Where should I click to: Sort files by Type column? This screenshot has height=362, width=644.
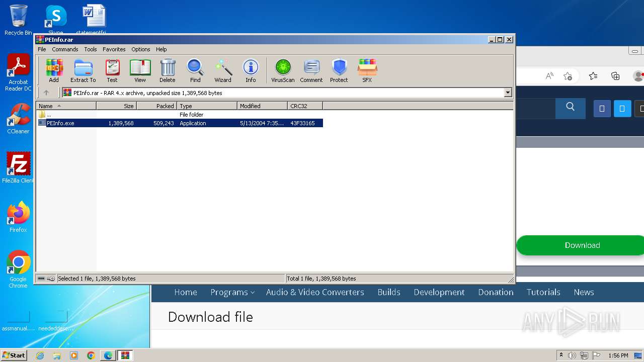[x=207, y=106]
